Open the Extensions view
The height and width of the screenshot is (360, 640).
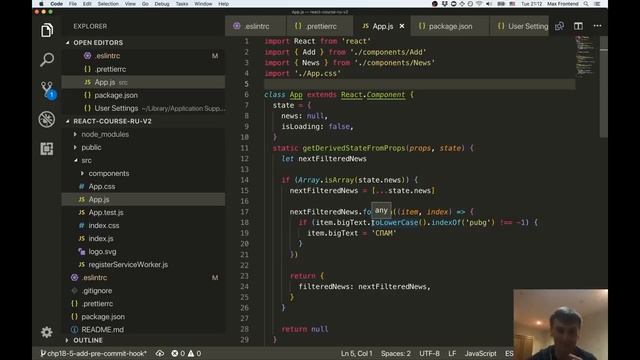click(x=47, y=149)
